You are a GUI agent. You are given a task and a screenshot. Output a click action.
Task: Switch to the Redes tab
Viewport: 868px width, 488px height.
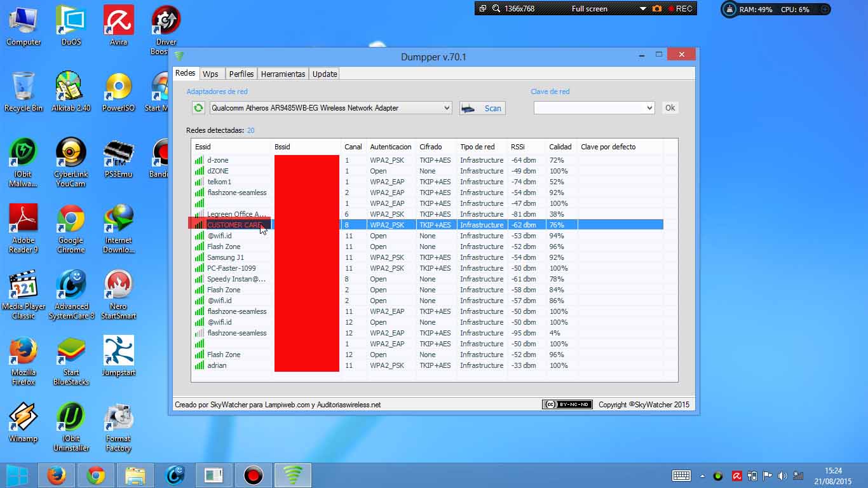186,73
